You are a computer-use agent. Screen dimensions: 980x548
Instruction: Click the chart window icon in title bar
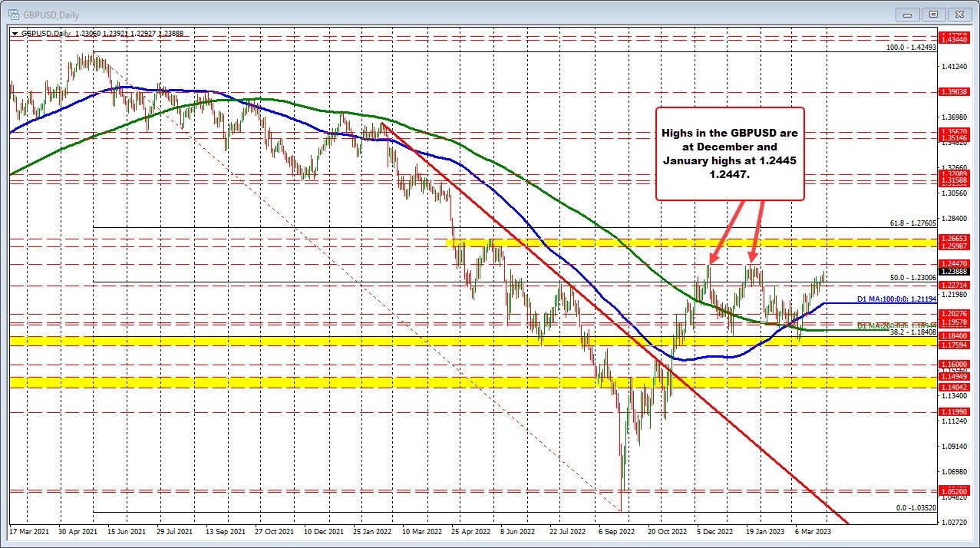click(x=14, y=14)
